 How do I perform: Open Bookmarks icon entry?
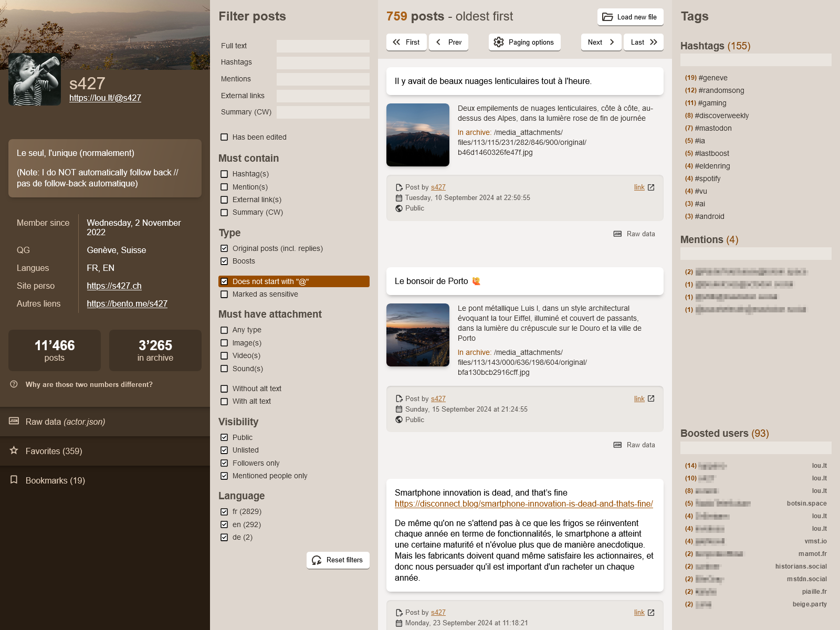[14, 480]
